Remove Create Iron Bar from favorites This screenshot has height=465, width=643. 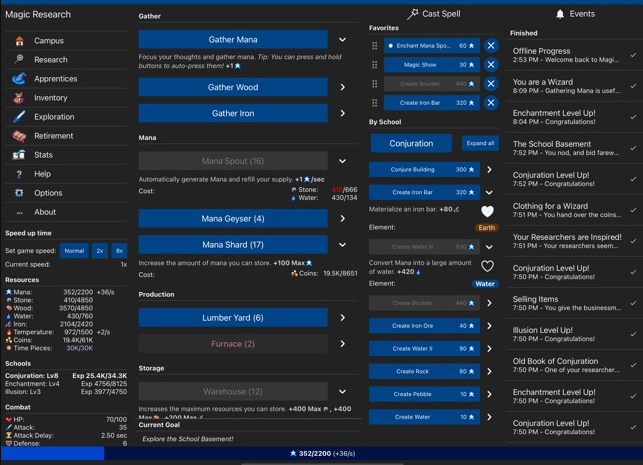pos(491,103)
